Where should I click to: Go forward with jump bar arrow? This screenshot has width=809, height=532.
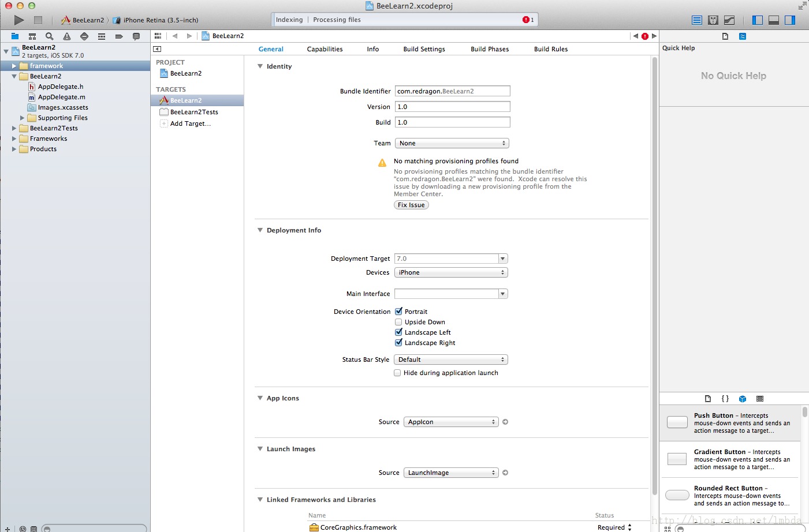pyautogui.click(x=189, y=36)
